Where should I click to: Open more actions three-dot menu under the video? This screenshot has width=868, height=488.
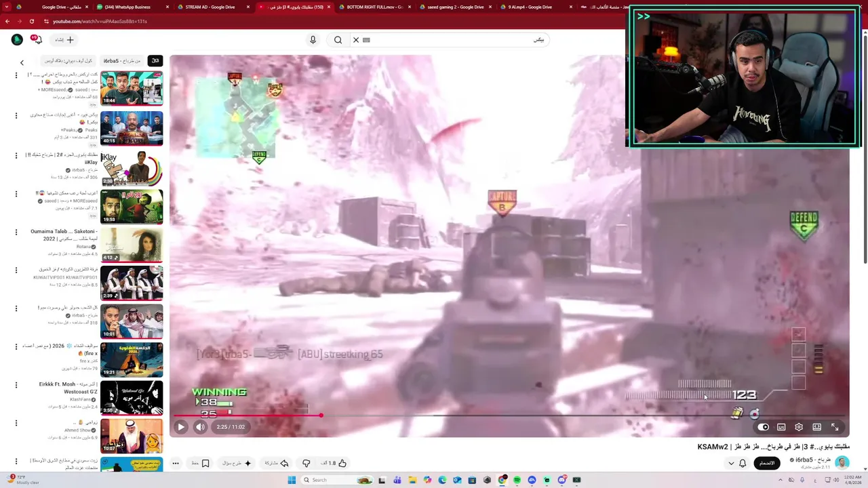pos(176,463)
